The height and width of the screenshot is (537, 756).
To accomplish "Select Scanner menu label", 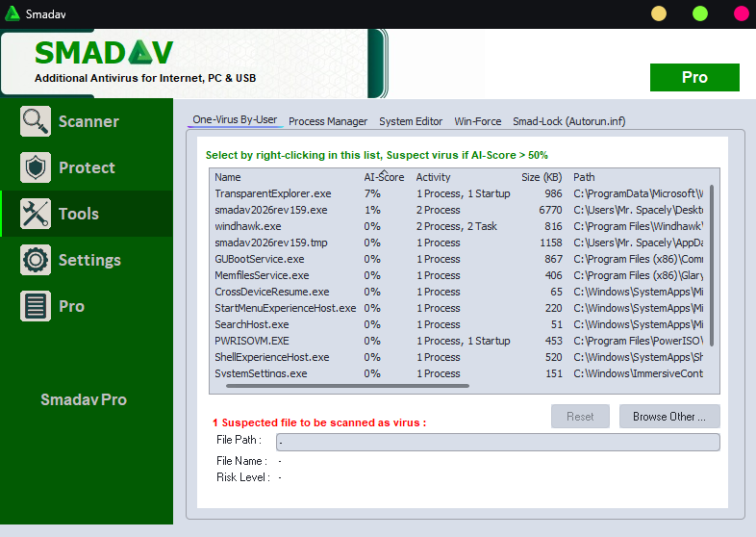I will coord(88,121).
